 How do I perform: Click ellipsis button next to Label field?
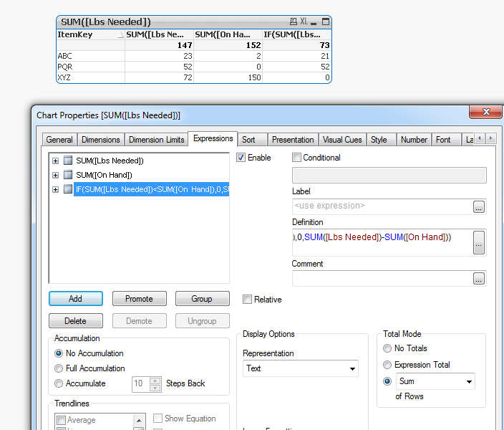click(x=479, y=206)
